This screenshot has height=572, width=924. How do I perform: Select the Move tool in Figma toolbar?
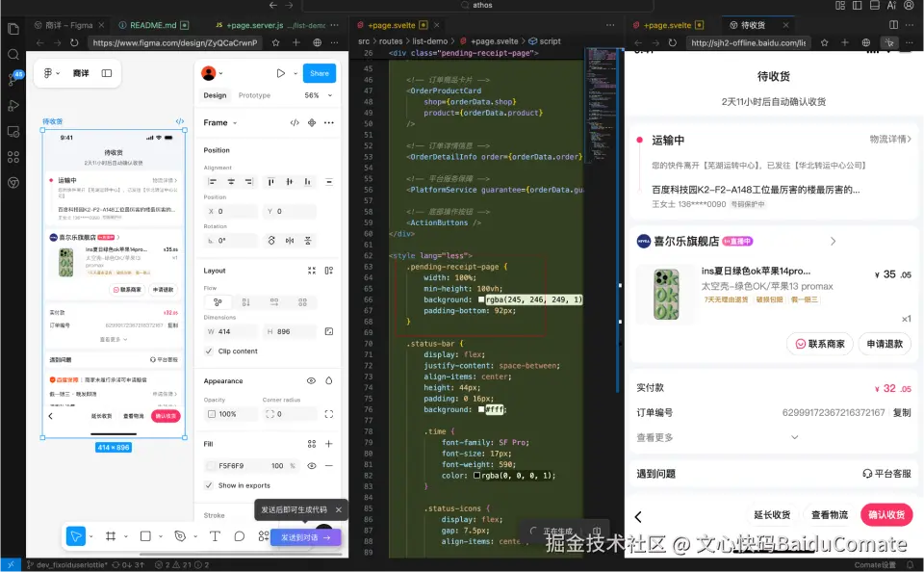76,536
